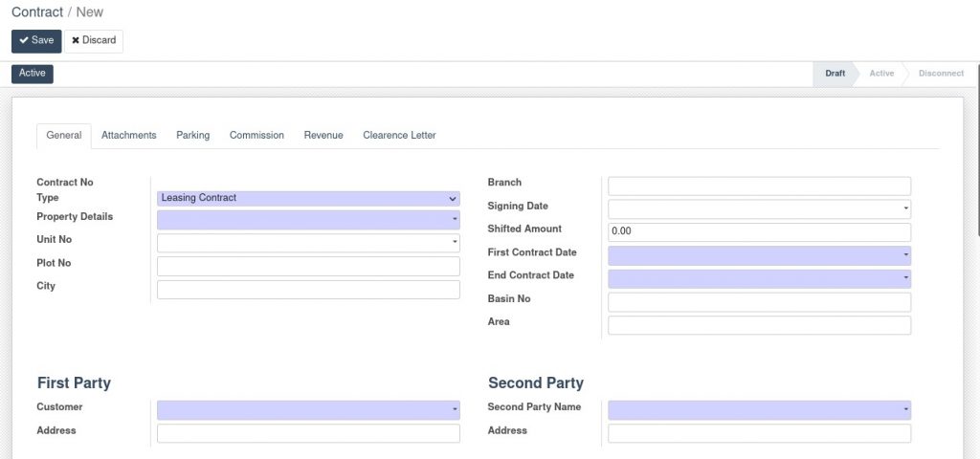
Task: Focus the Plot No text field
Action: [308, 266]
